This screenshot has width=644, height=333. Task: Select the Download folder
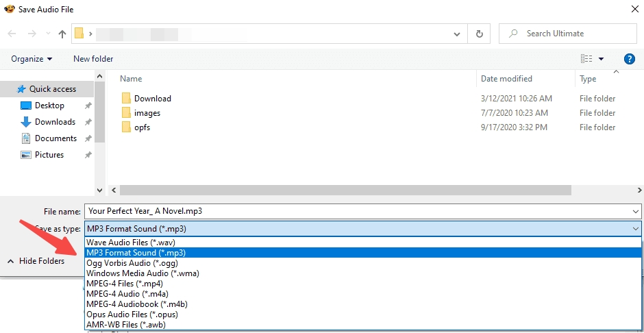click(152, 99)
